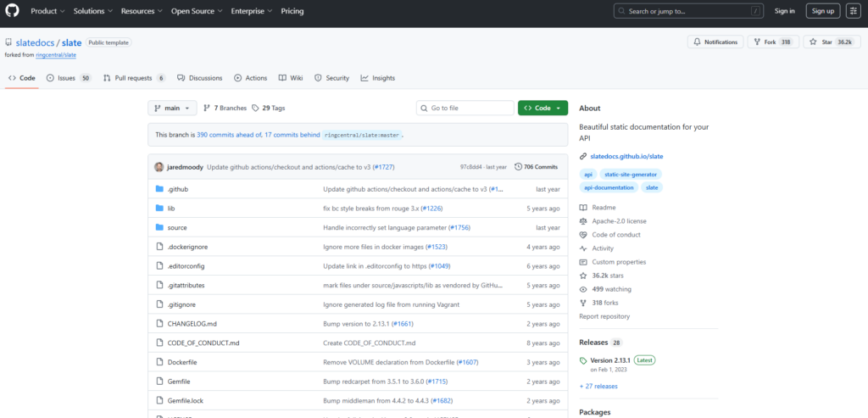
Task: Click the Sign up button
Action: coord(822,11)
